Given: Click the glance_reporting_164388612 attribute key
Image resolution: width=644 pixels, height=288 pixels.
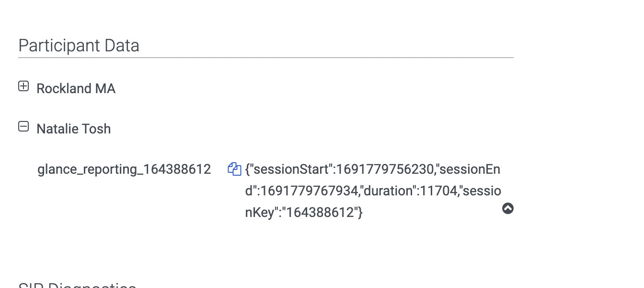Looking at the screenshot, I should coord(124,169).
